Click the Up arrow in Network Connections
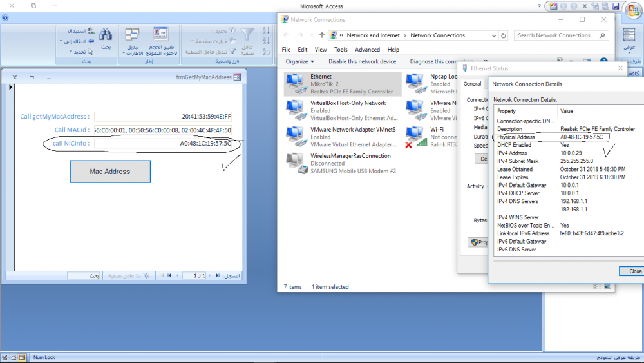 322,35
